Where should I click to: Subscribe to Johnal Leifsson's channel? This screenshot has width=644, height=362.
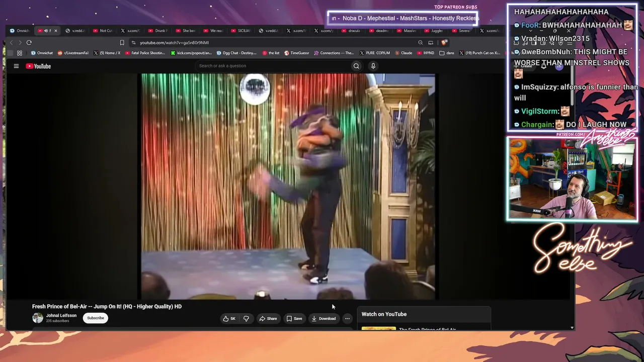[96, 318]
